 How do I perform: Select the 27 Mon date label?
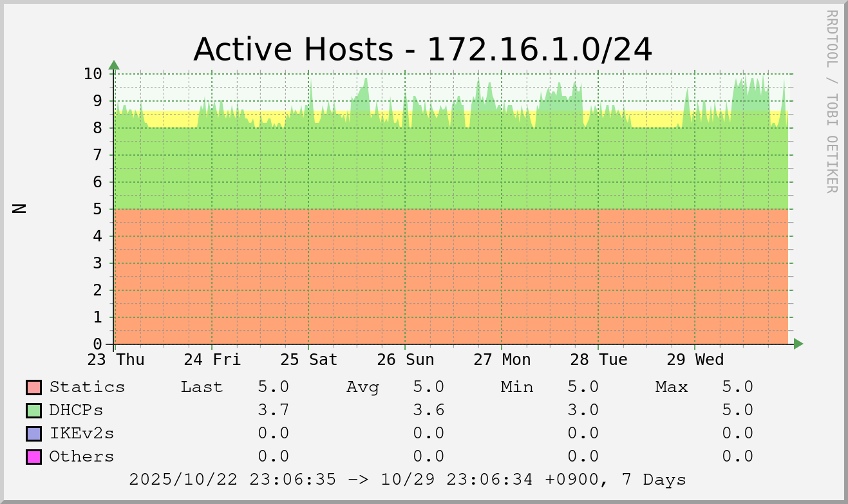click(x=502, y=360)
